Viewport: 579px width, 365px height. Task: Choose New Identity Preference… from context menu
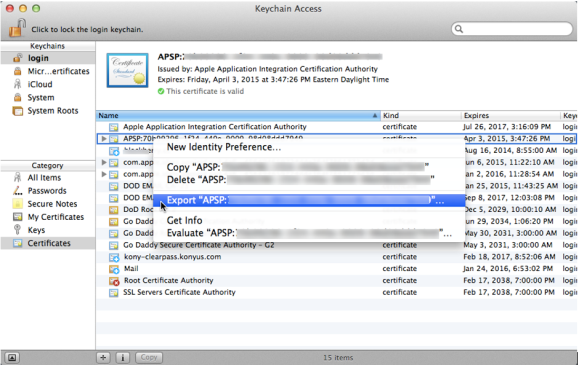point(309,147)
